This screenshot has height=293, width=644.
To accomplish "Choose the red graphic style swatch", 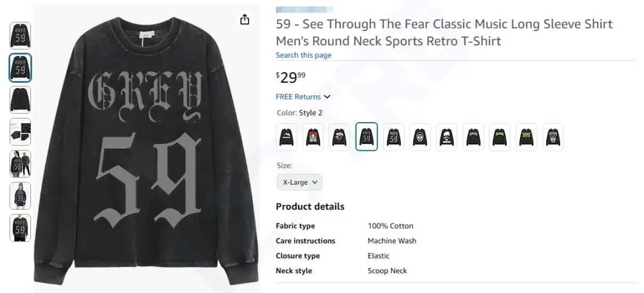I will click(x=313, y=137).
